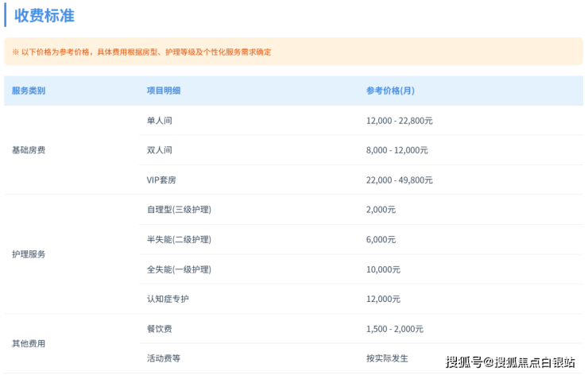
Task: Click the 22,000 - 49,800元 price
Action: pos(399,180)
